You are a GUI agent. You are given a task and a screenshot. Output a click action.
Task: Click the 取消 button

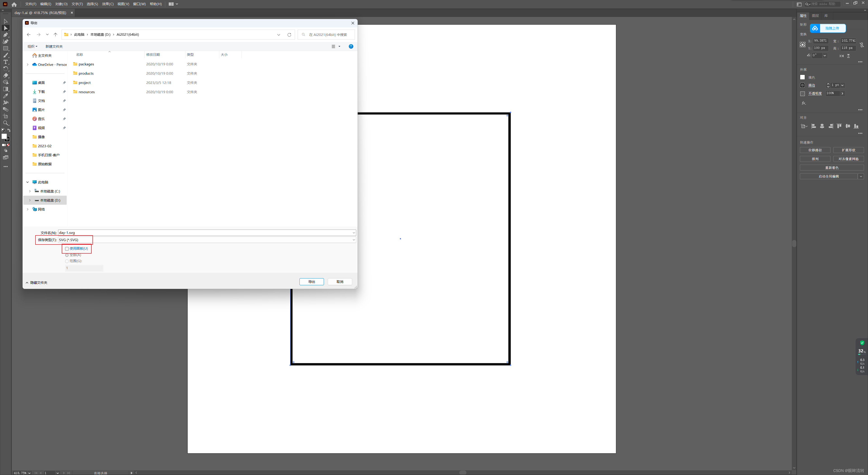(x=340, y=282)
